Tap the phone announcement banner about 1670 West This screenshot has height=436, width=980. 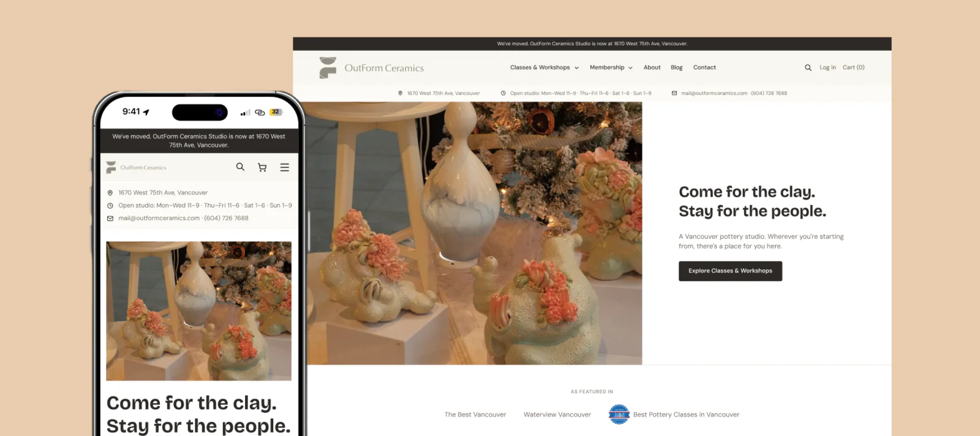click(x=199, y=141)
